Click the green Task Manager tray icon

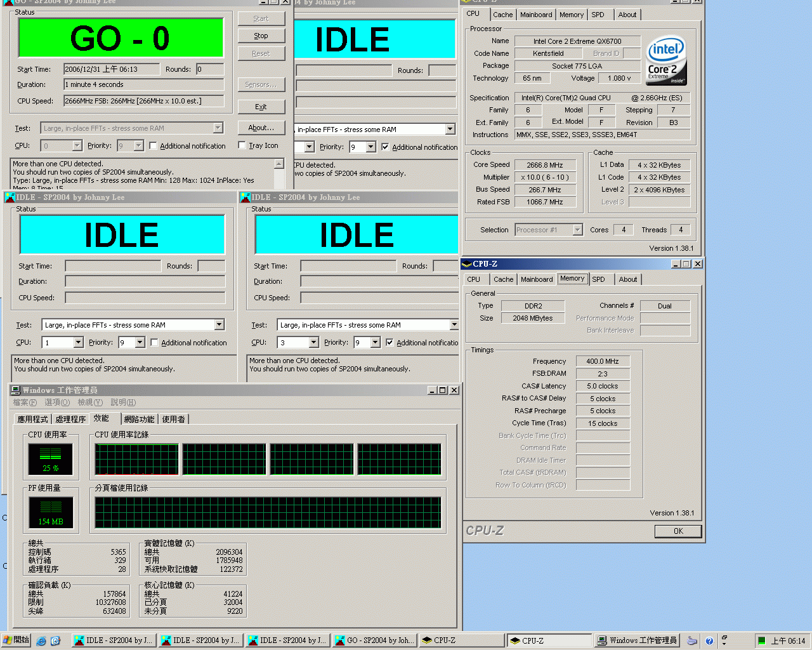pyautogui.click(x=761, y=641)
